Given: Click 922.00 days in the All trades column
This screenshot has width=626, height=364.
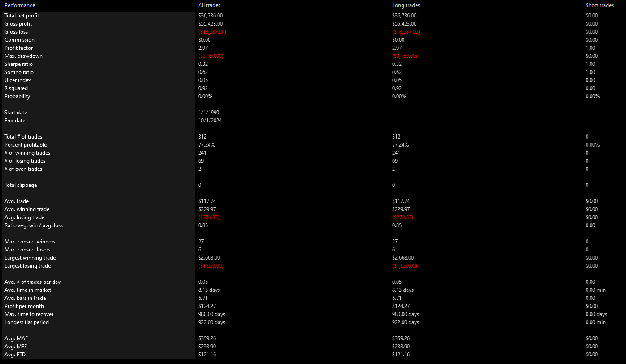Looking at the screenshot, I should [212, 322].
